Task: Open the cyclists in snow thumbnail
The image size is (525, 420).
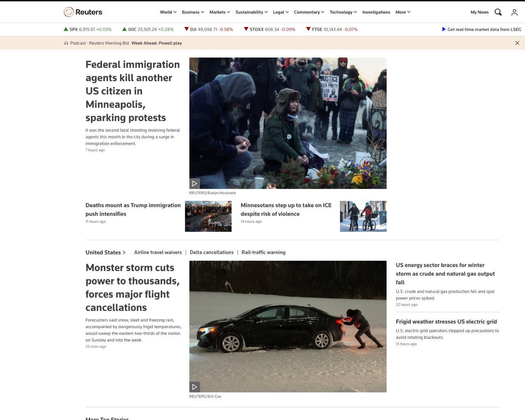Action: [363, 216]
